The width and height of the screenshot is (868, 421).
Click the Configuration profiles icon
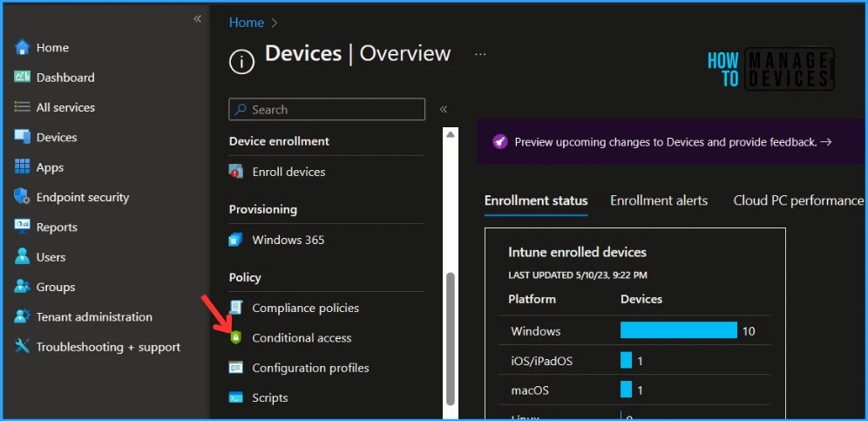(236, 368)
